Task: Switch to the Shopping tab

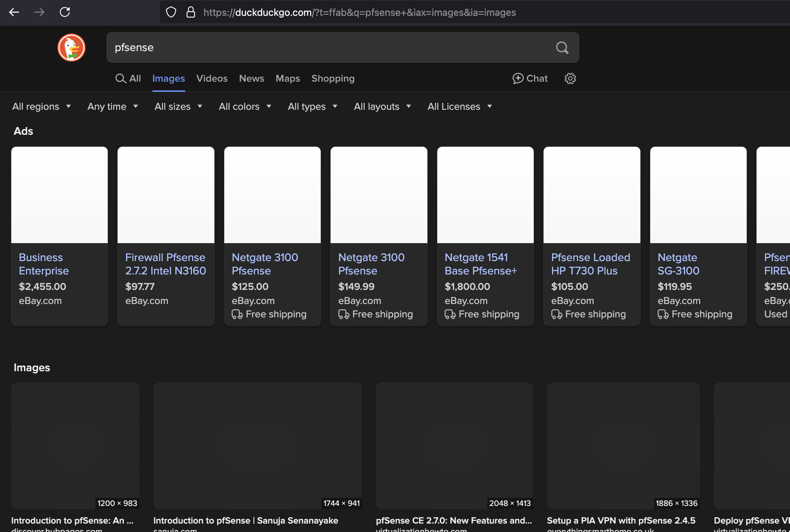Action: [x=333, y=78]
